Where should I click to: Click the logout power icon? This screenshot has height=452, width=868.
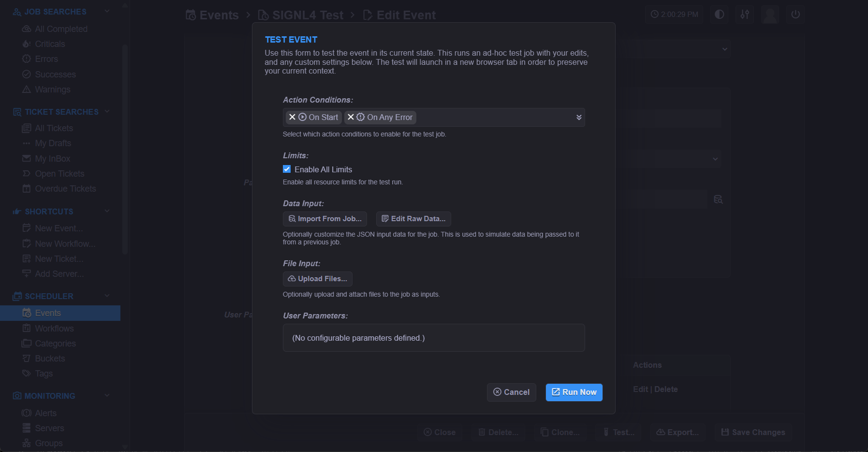pyautogui.click(x=795, y=15)
